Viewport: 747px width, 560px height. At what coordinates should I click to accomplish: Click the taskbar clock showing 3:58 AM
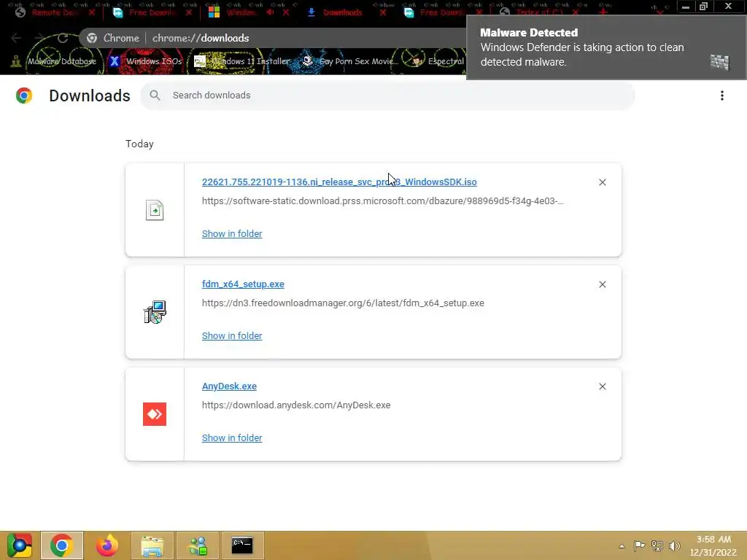point(713,545)
